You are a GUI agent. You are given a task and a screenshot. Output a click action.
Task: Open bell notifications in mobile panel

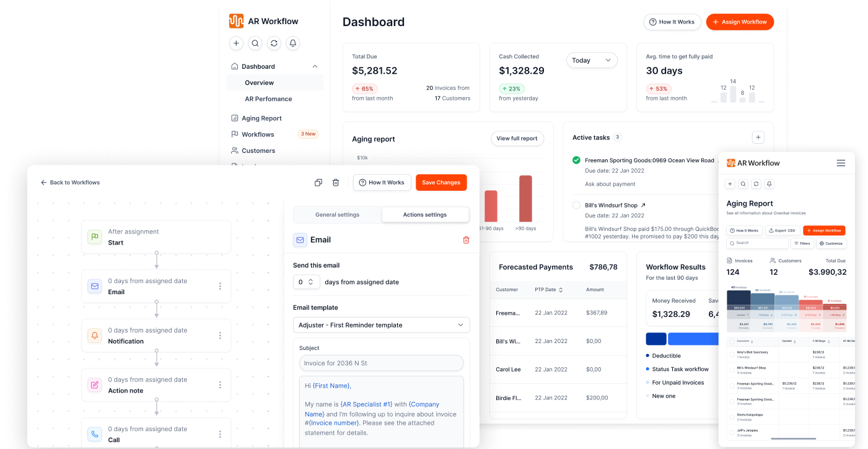pyautogui.click(x=769, y=184)
